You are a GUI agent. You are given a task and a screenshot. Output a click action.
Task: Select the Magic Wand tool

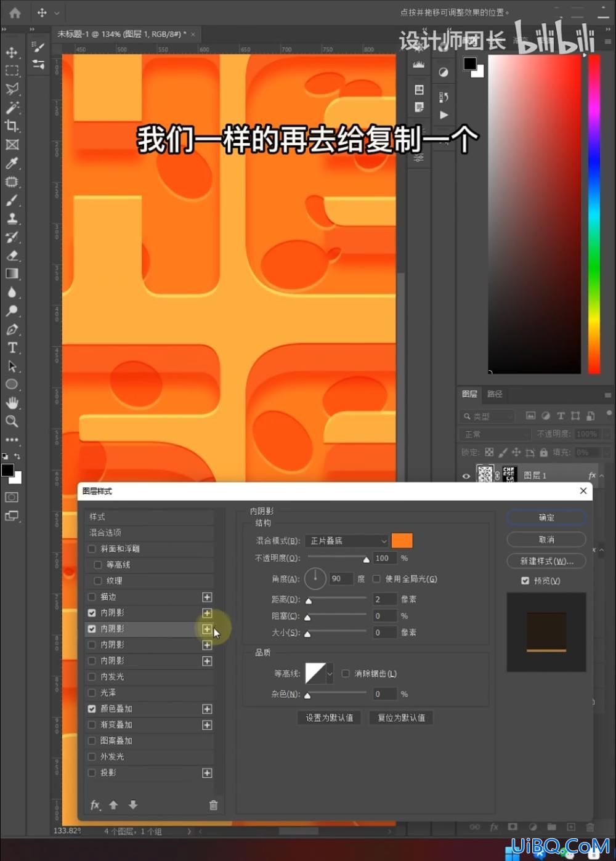[x=12, y=108]
